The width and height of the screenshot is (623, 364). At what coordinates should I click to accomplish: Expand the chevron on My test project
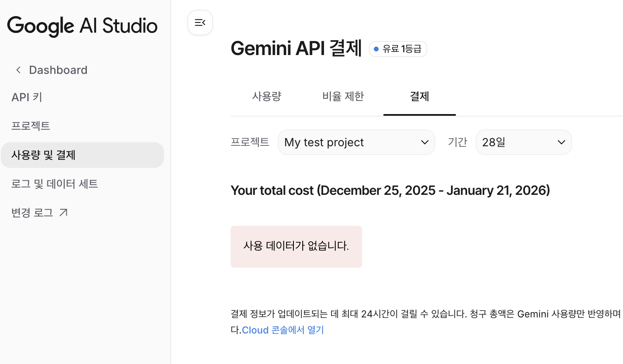click(x=424, y=142)
